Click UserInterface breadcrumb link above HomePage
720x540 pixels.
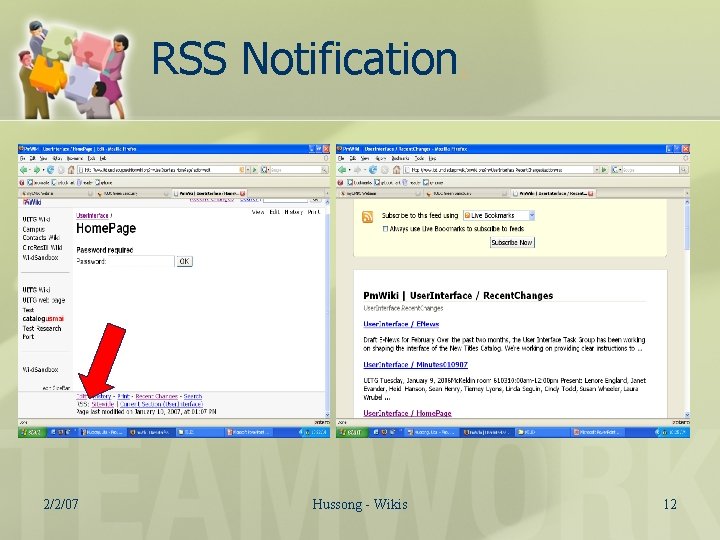tap(92, 215)
